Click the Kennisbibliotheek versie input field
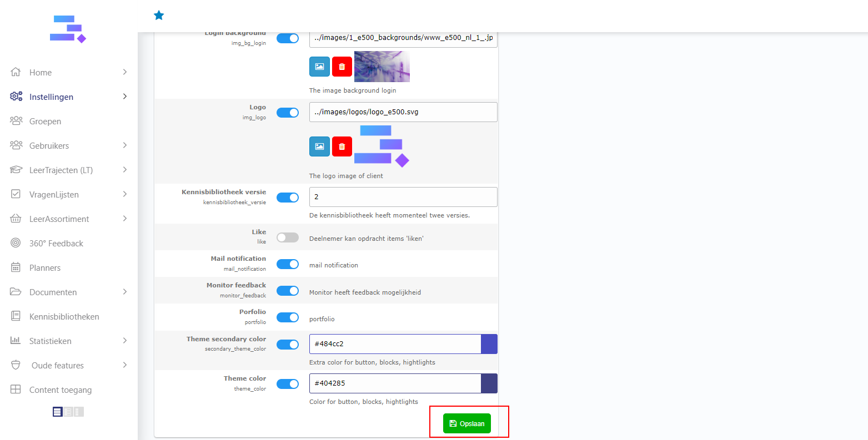868x440 pixels. pyautogui.click(x=403, y=197)
